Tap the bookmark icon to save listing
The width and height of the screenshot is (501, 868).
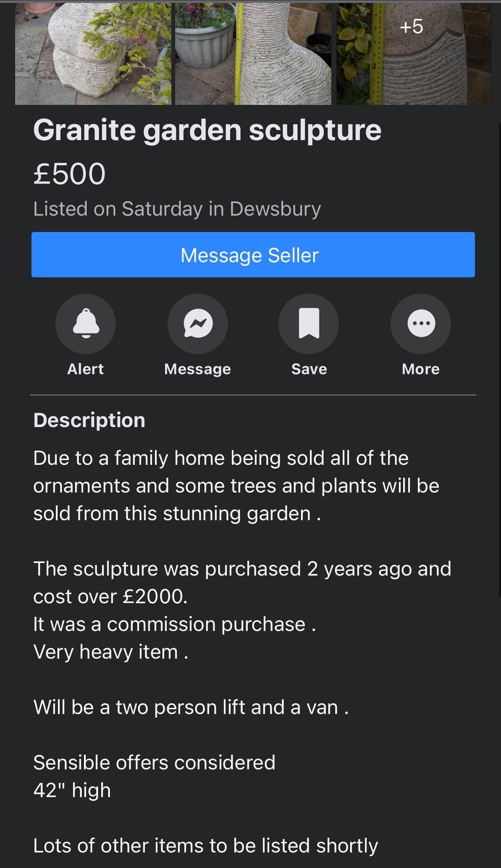click(x=309, y=323)
